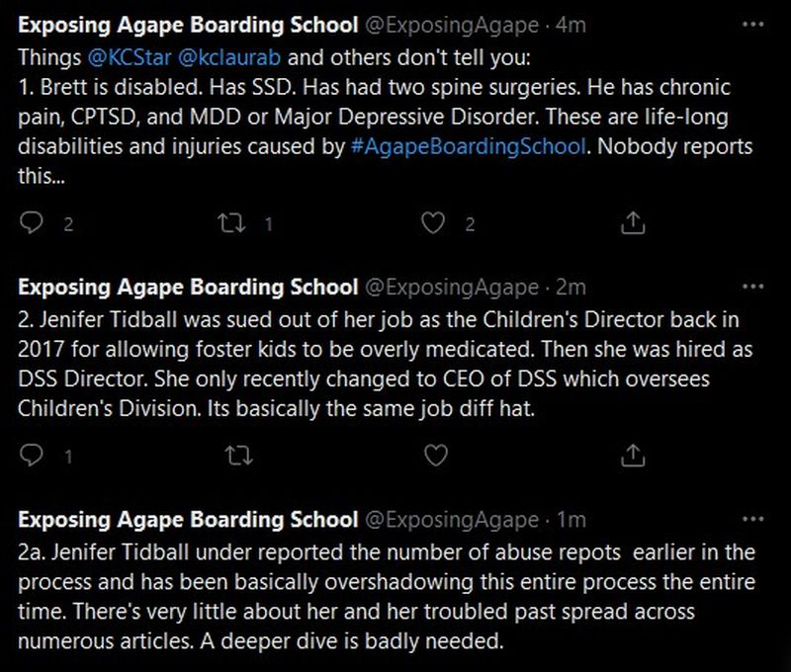
Task: Open the @ExposingAgape handle on third tweet
Action: 452,519
